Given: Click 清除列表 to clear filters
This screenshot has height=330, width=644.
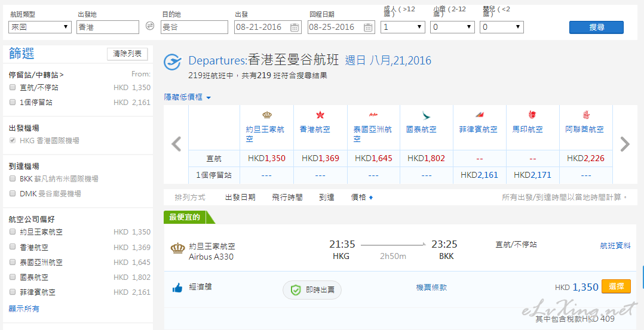Looking at the screenshot, I should [127, 54].
